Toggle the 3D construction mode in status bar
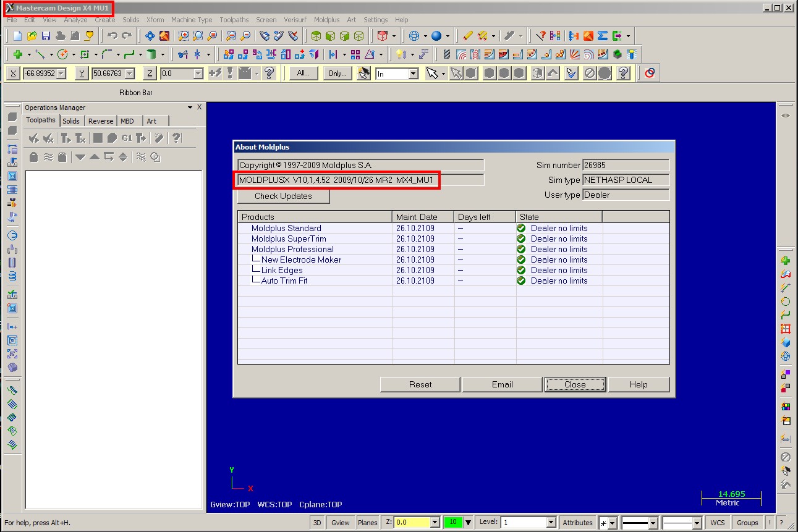The width and height of the screenshot is (798, 532). 317,523
